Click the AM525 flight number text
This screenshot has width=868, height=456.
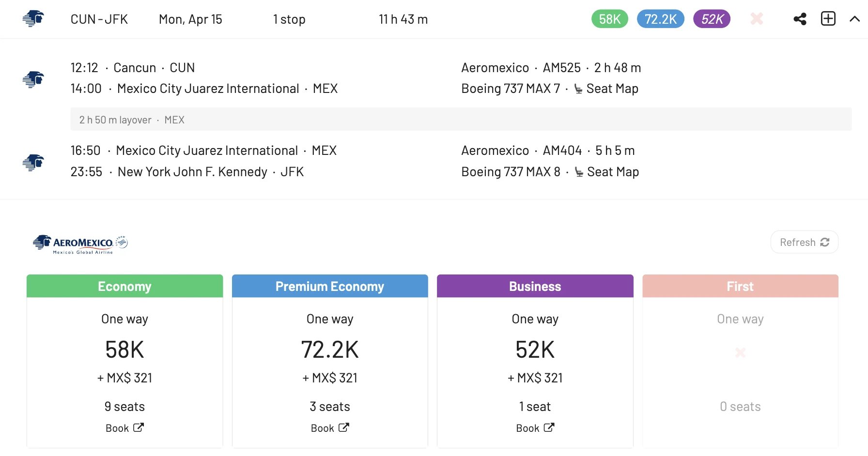pyautogui.click(x=562, y=68)
